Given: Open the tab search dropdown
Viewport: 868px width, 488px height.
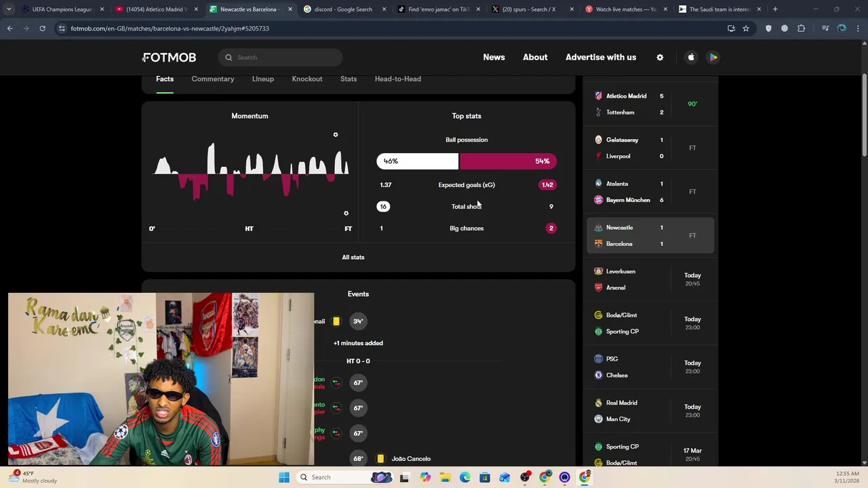Looking at the screenshot, I should click(x=8, y=9).
